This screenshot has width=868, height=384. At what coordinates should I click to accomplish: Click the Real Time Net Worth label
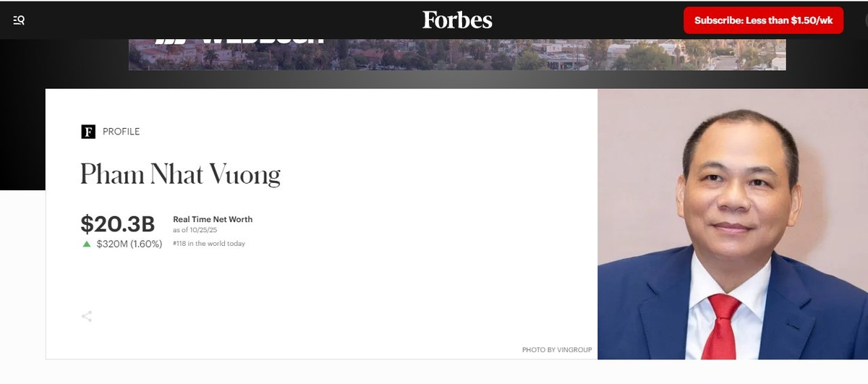click(x=213, y=219)
